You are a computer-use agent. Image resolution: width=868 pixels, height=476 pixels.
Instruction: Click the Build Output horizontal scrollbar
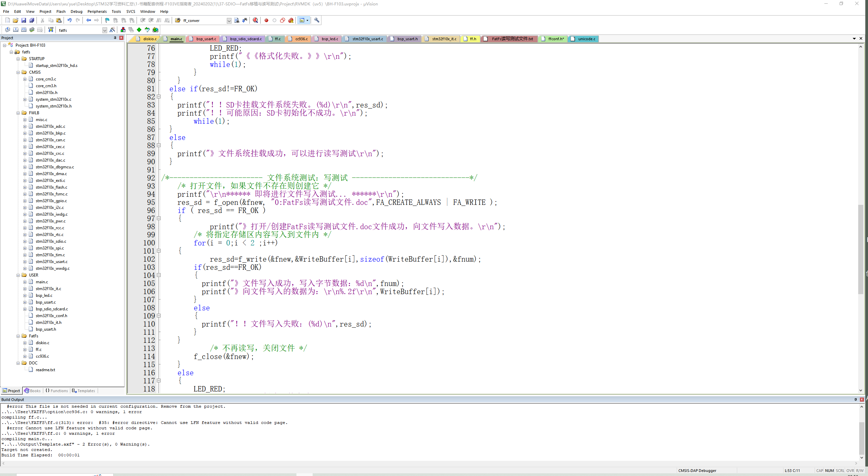pos(429,463)
